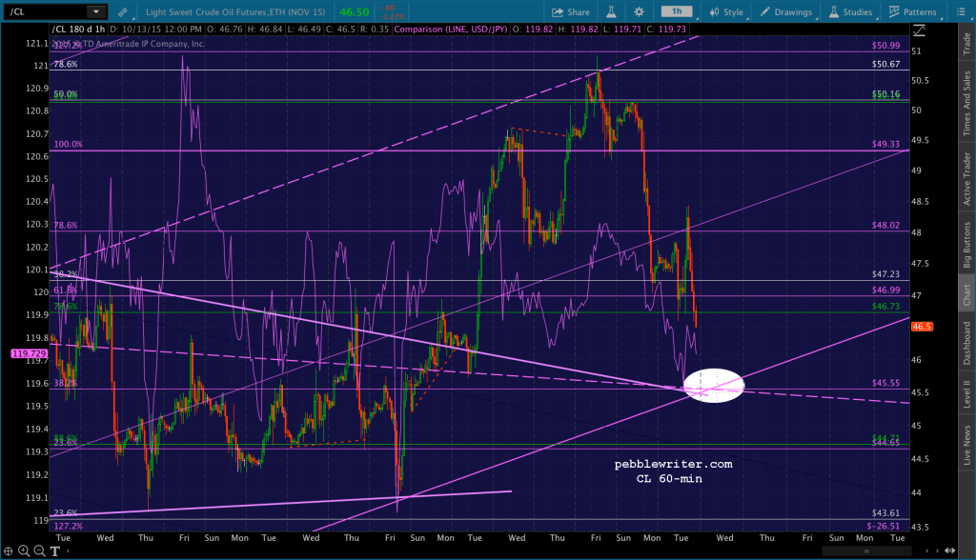Click the 100.0% Fibonacci label

click(68, 145)
